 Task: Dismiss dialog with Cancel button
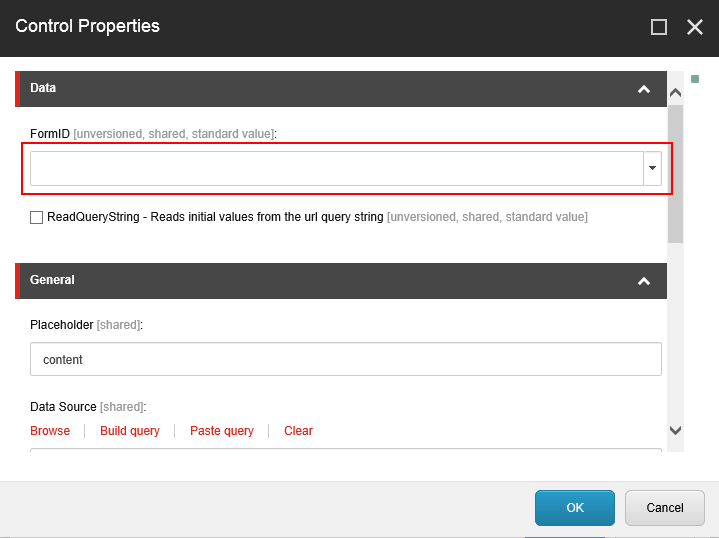pos(664,508)
